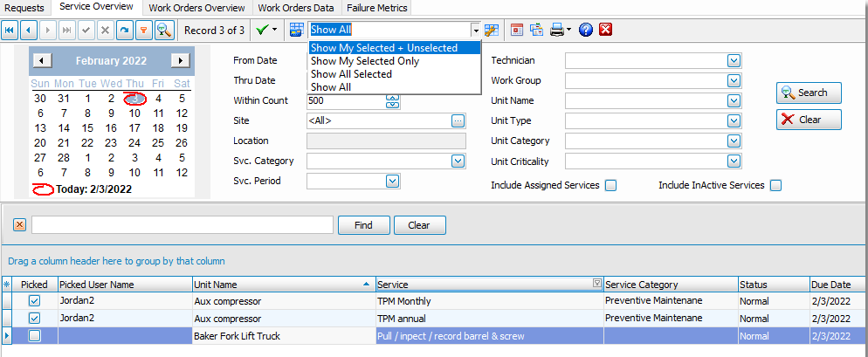Go to previous record arrow
868x357 pixels.
click(x=29, y=30)
